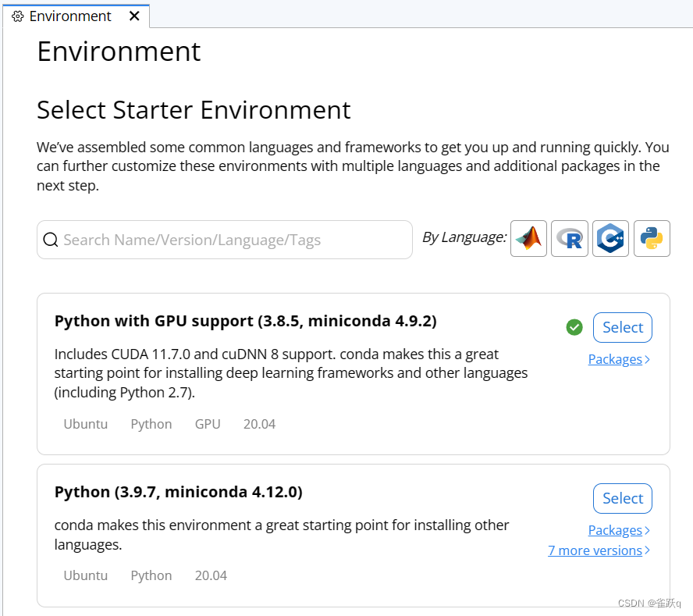Click the 20.04 tag in Python 3.9.7 card
The height and width of the screenshot is (616, 693).
[x=211, y=575]
